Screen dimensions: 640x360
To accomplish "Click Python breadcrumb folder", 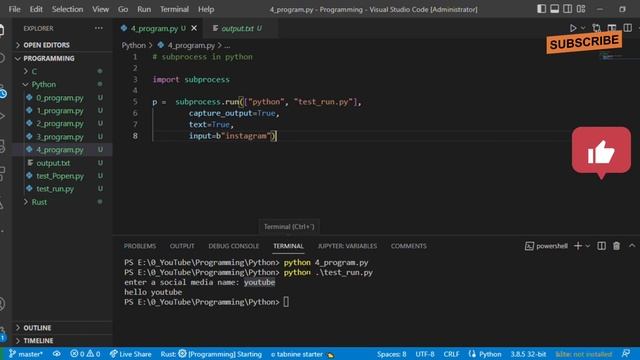I will [133, 45].
